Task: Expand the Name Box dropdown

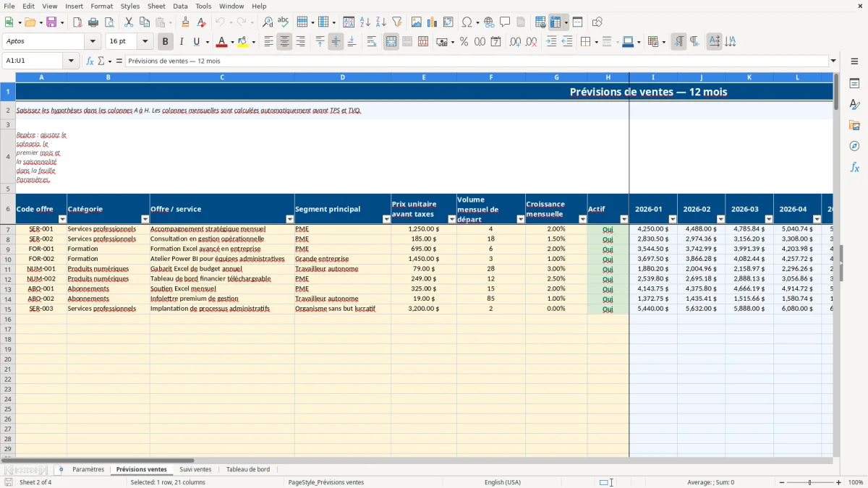Action: 72,61
